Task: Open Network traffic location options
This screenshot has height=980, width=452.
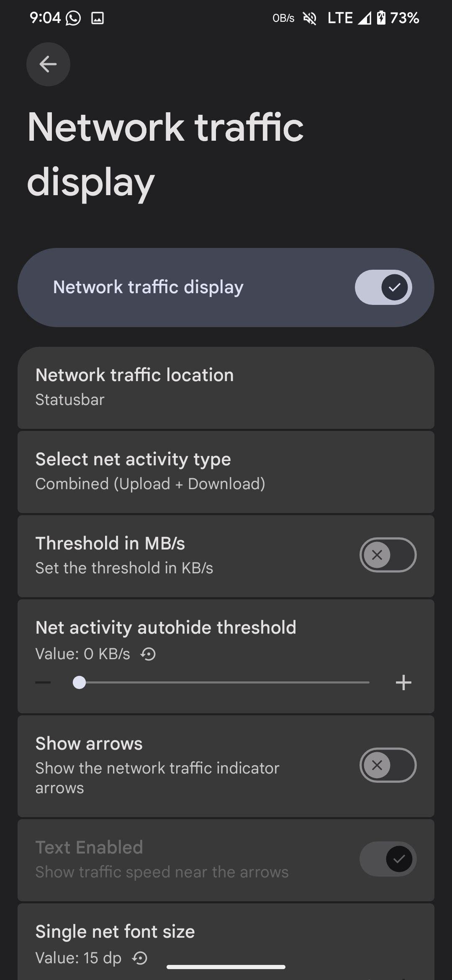Action: (x=226, y=387)
